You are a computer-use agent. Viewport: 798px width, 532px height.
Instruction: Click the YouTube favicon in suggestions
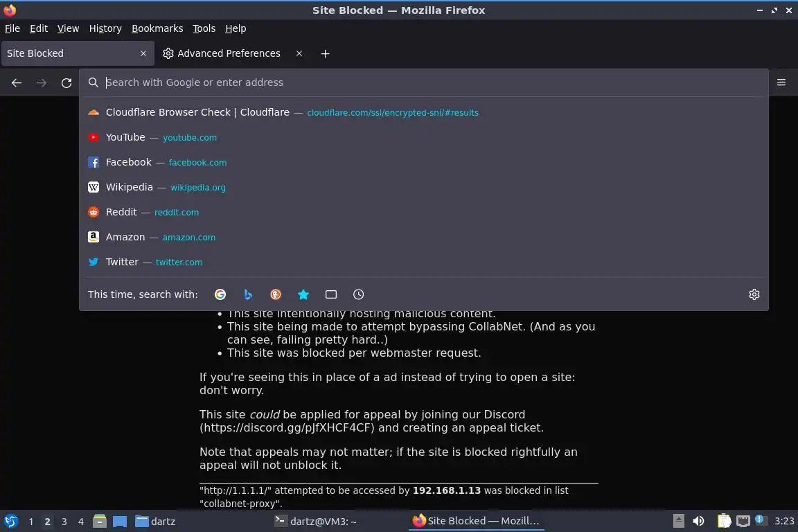pyautogui.click(x=94, y=137)
